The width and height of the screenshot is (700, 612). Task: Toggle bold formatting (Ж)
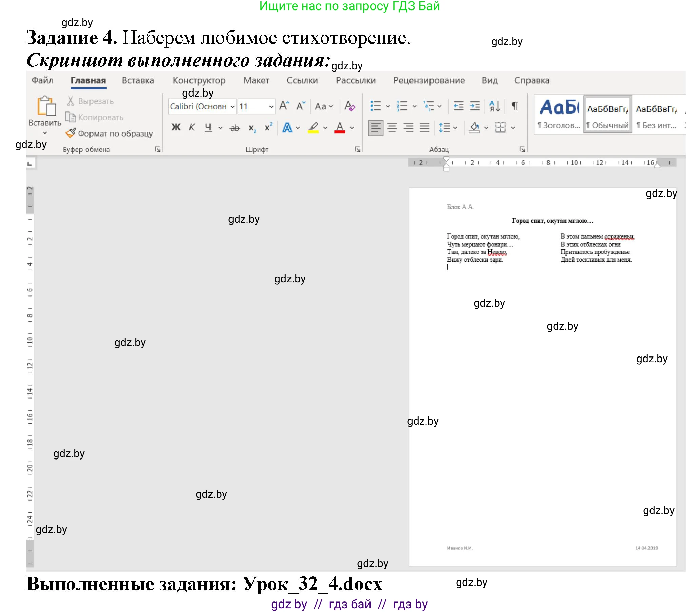[176, 127]
